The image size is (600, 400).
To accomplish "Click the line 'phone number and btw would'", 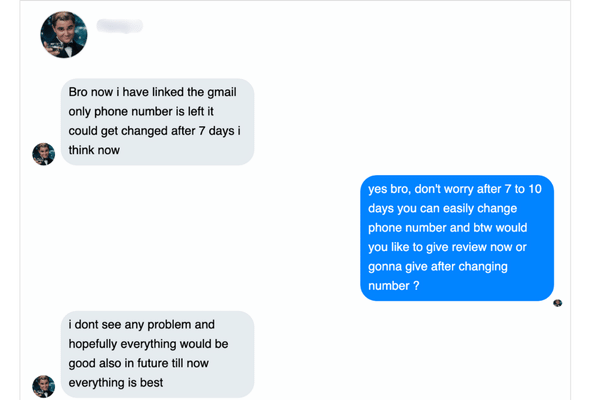I will (x=446, y=228).
